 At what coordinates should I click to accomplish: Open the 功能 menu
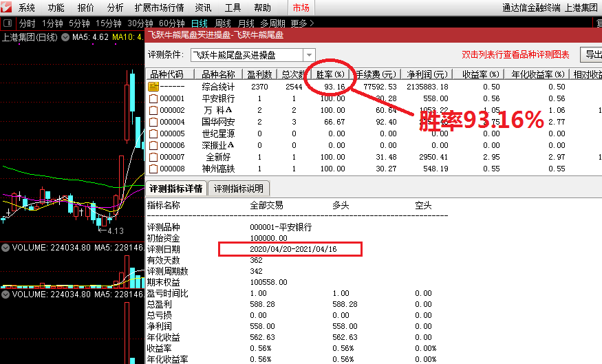pyautogui.click(x=56, y=8)
